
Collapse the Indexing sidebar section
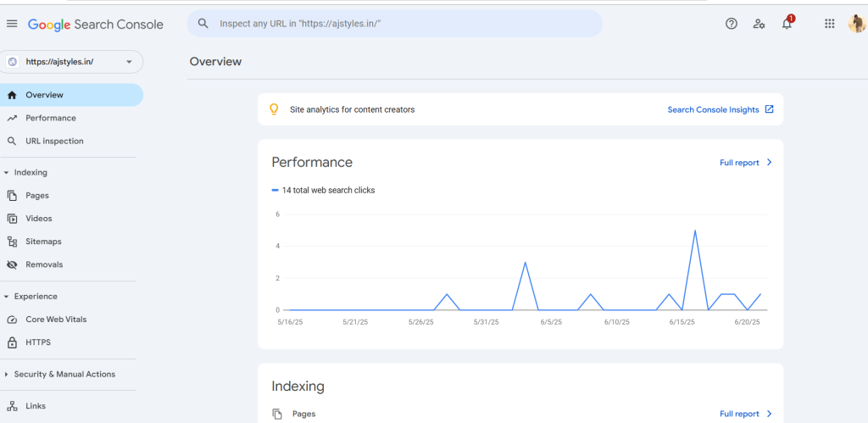6,173
